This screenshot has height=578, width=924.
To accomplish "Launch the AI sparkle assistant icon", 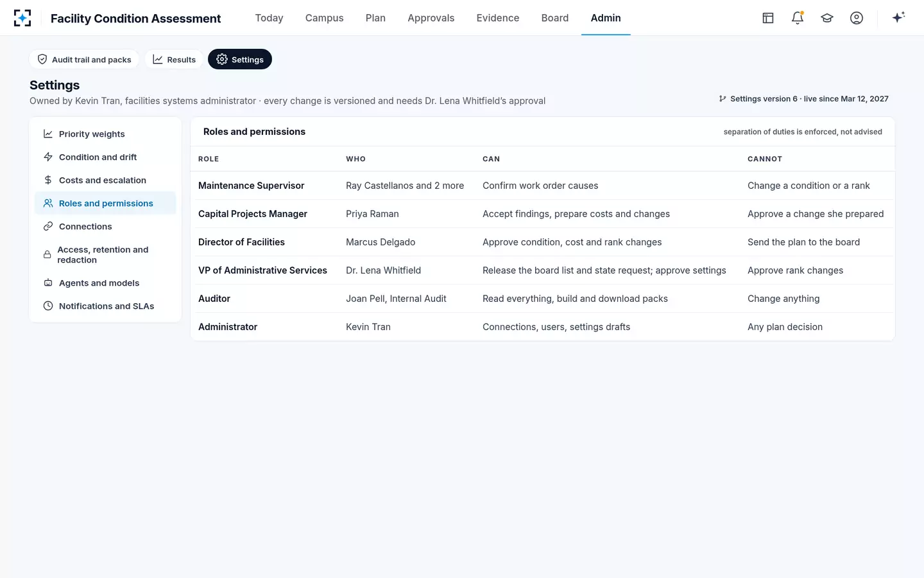I will click(898, 17).
